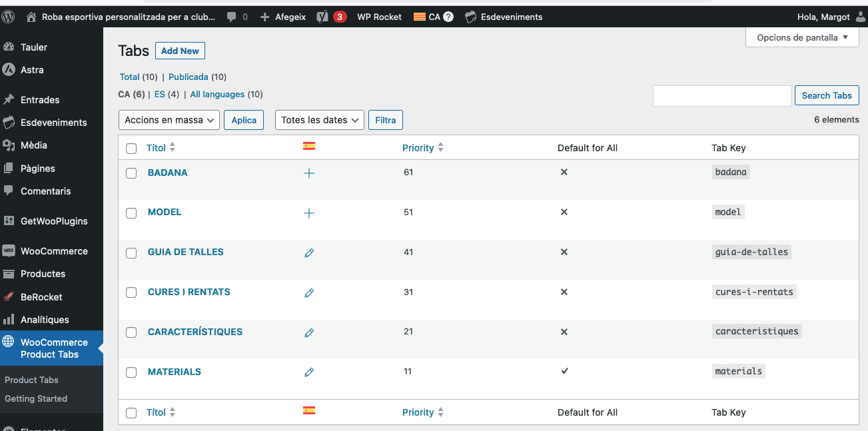868x431 pixels.
Task: Edit Spanish translation of MATERIALS
Action: click(x=309, y=373)
